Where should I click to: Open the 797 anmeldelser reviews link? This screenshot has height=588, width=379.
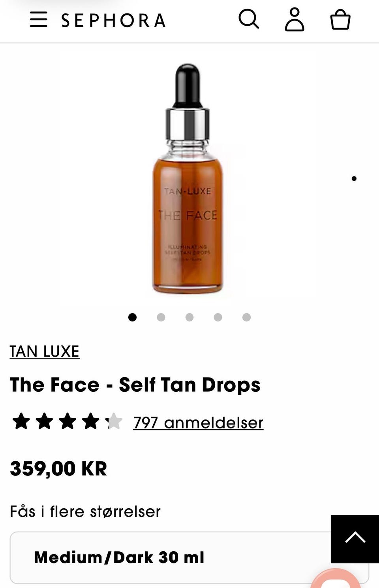pos(198,423)
